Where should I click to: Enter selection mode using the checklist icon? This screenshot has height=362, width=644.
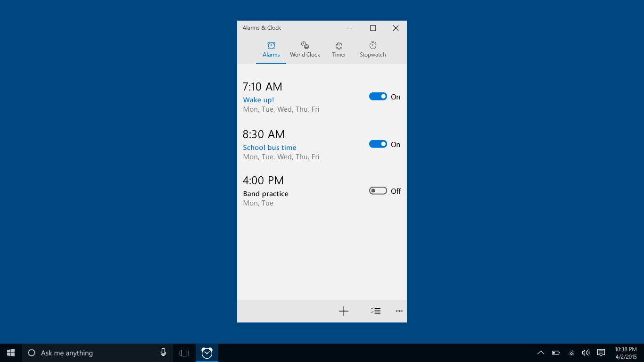click(x=376, y=311)
